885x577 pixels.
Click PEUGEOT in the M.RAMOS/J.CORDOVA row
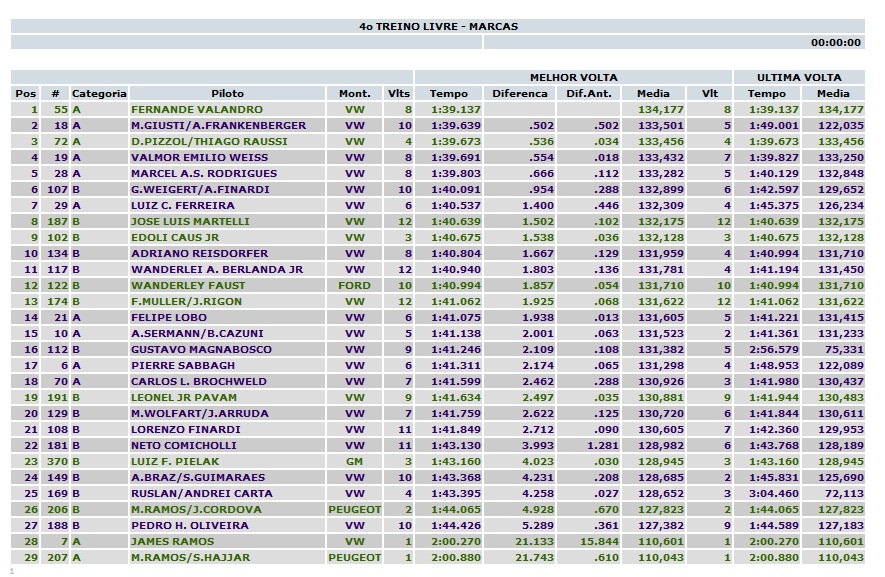click(354, 509)
